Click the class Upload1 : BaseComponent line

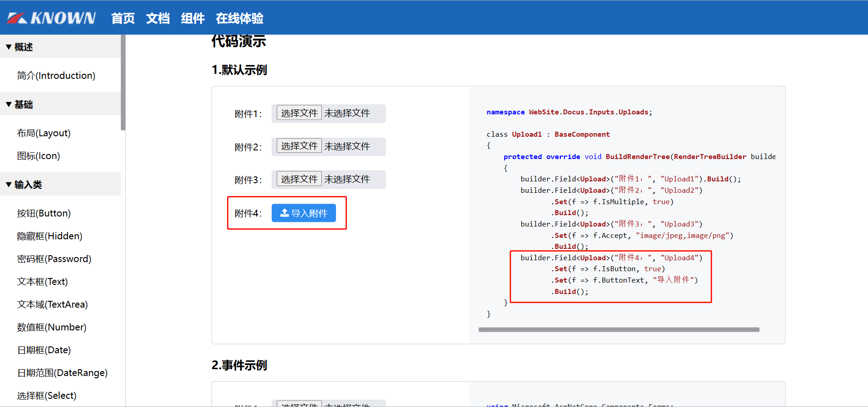(x=548, y=134)
